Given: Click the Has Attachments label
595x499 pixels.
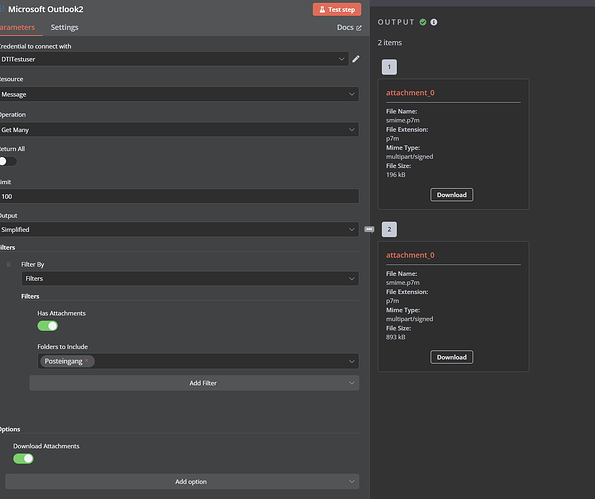Looking at the screenshot, I should [x=61, y=313].
